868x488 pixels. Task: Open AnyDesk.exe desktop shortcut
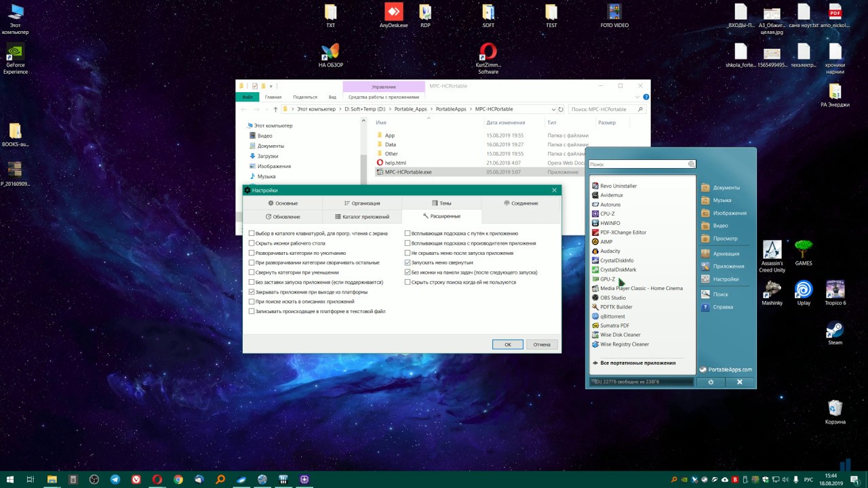point(394,16)
